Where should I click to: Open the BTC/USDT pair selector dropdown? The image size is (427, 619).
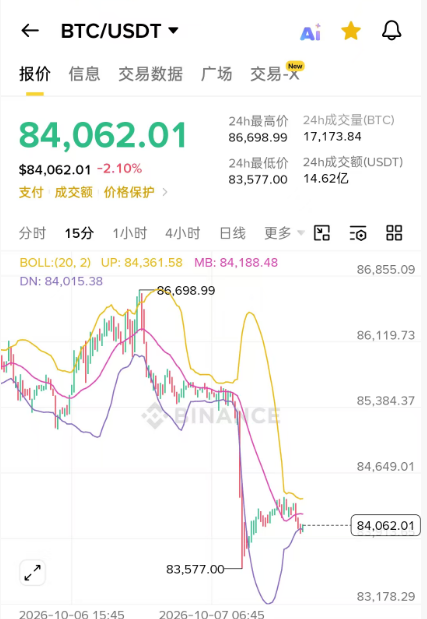pyautogui.click(x=120, y=31)
